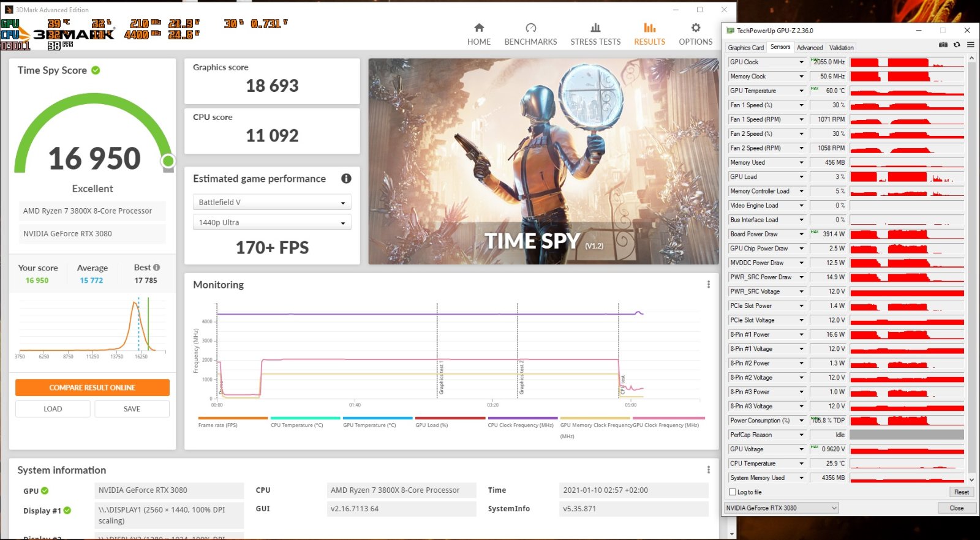This screenshot has width=980, height=540.
Task: Click the 391.4 W Board Power value
Action: click(829, 234)
